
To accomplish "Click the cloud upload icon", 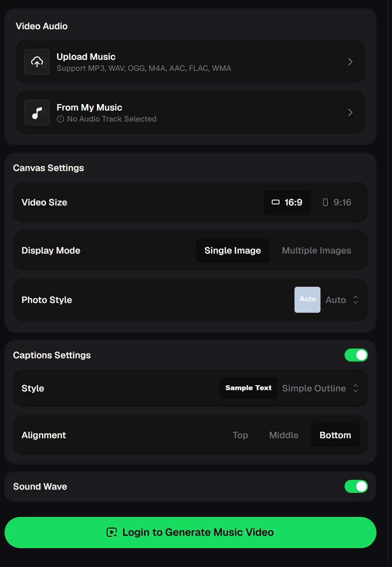I will click(37, 62).
